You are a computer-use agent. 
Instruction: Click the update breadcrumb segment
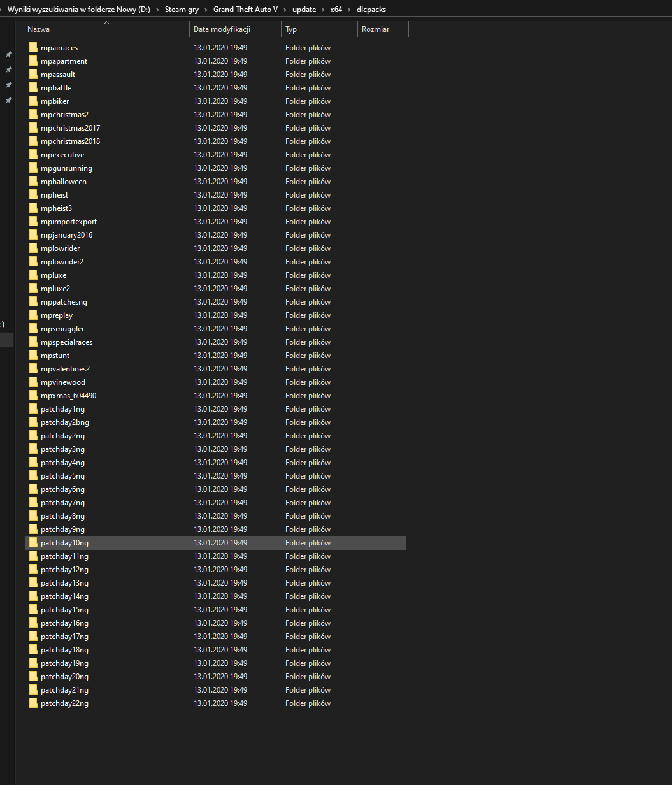[x=304, y=10]
